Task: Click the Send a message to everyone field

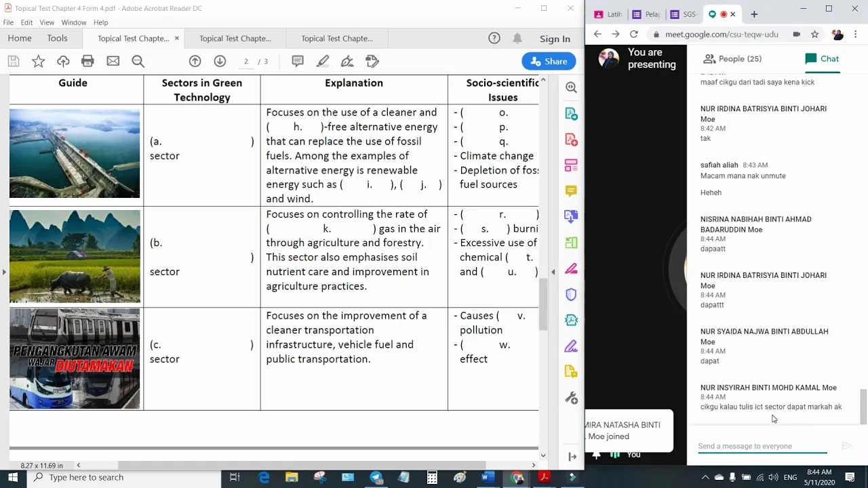Action: point(762,446)
